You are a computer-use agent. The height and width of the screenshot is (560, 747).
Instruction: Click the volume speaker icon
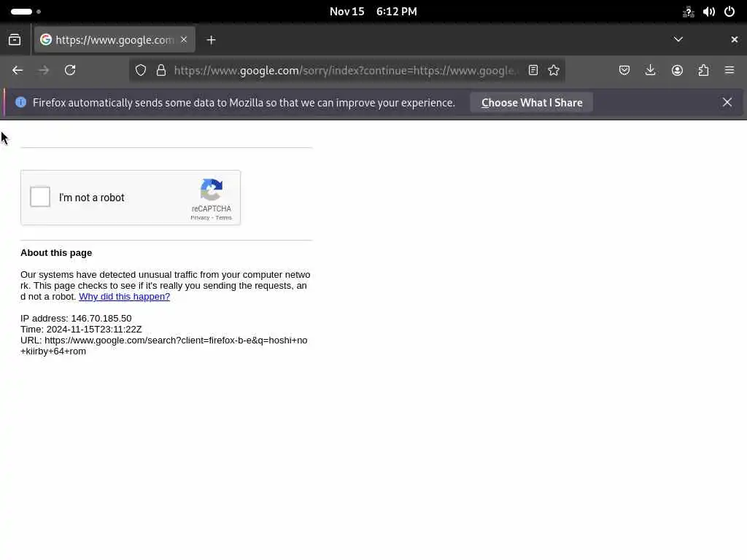709,12
